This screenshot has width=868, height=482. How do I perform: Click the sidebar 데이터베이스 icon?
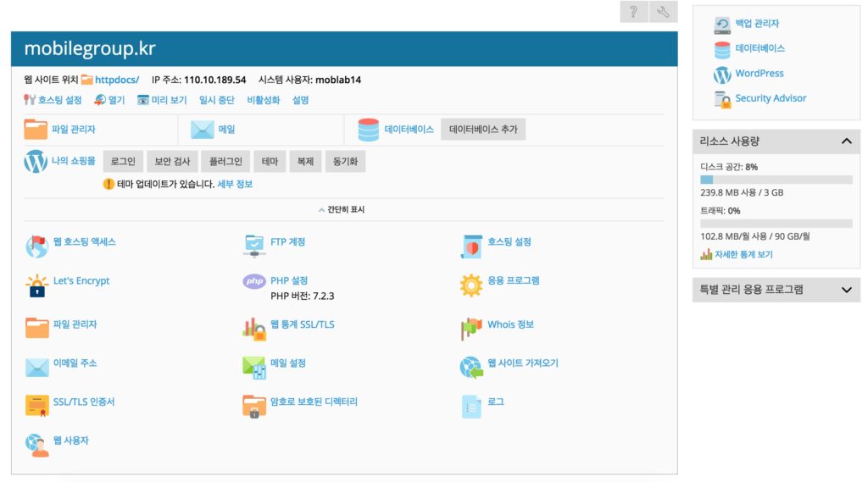(x=722, y=50)
